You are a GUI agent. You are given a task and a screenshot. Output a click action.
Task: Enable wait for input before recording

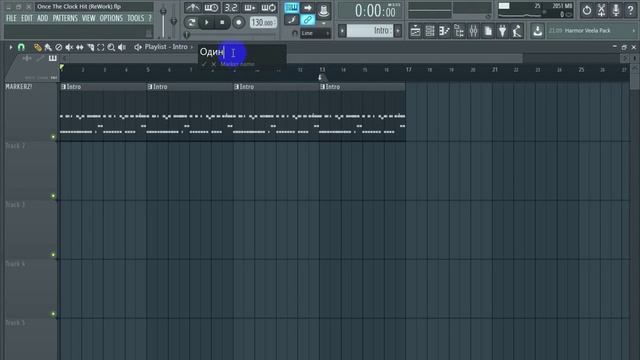tap(211, 8)
